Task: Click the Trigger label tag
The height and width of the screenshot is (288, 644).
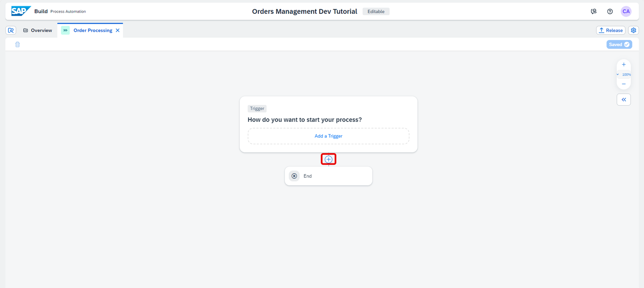Action: pos(257,109)
